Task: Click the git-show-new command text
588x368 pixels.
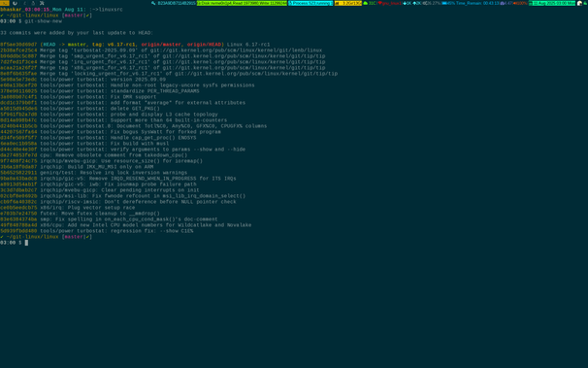Action: pos(43,21)
